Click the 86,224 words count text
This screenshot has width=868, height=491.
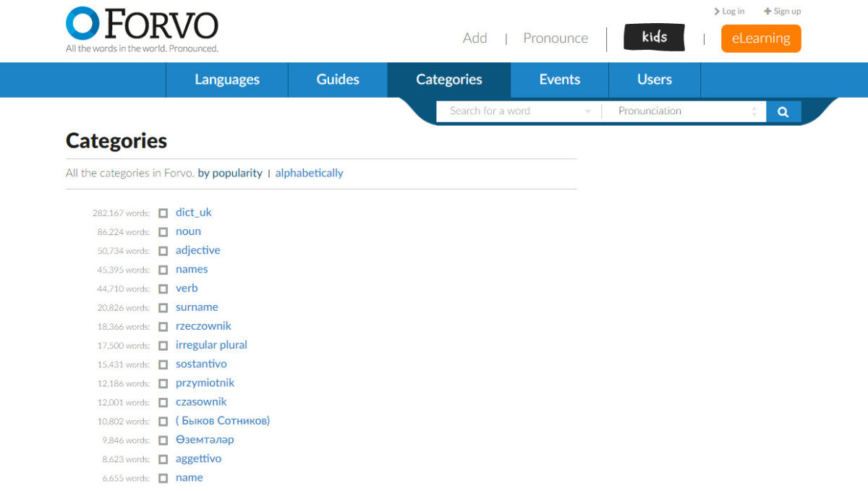tap(124, 232)
